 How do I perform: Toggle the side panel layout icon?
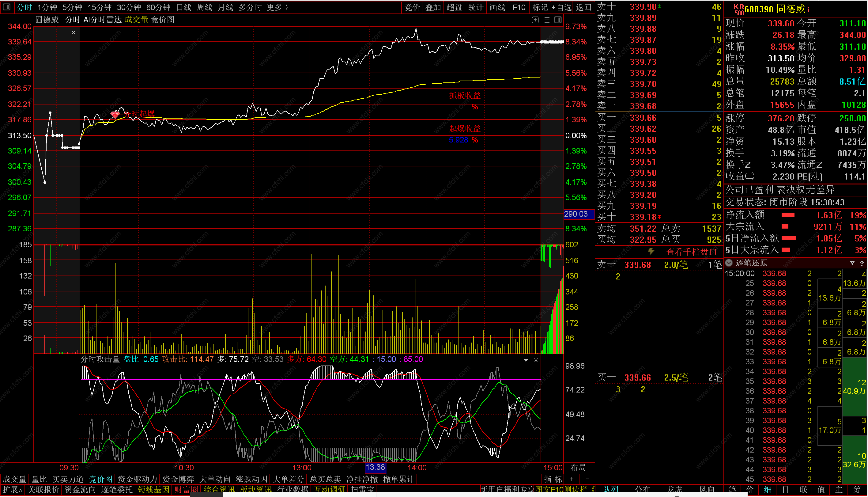click(558, 20)
